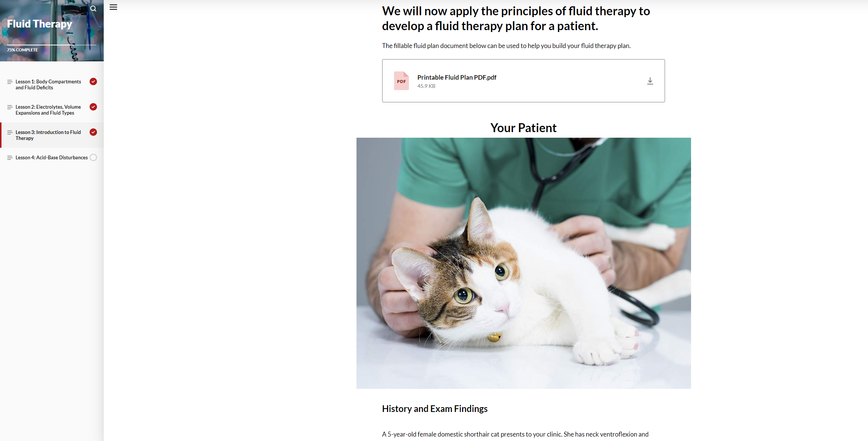Click the 75% complete progress bar
The height and width of the screenshot is (441, 868).
coord(52,45)
